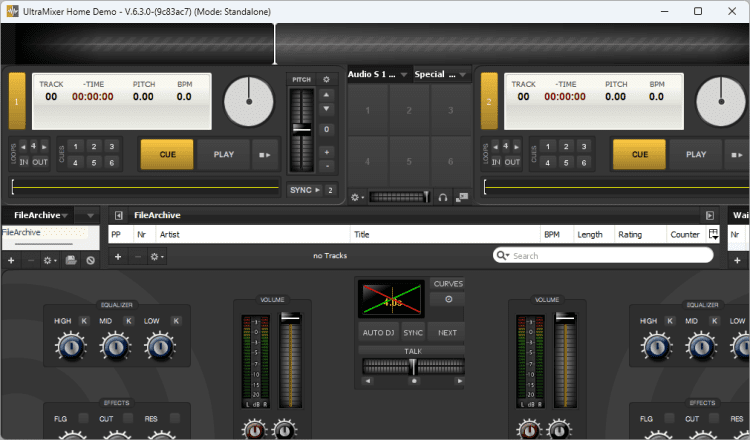The width and height of the screenshot is (750, 440).
Task: Toggle HIGH kill K button, right equalizer
Action: 670,321
